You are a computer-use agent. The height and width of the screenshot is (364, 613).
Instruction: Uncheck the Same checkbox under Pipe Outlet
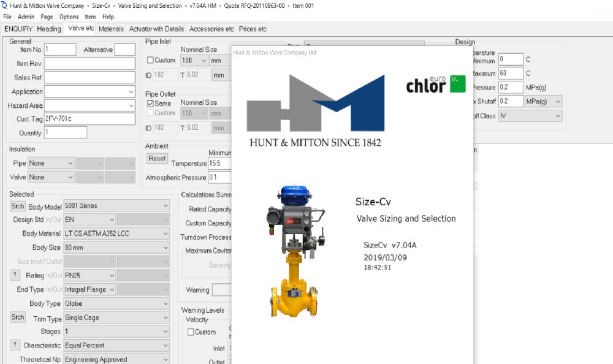150,104
